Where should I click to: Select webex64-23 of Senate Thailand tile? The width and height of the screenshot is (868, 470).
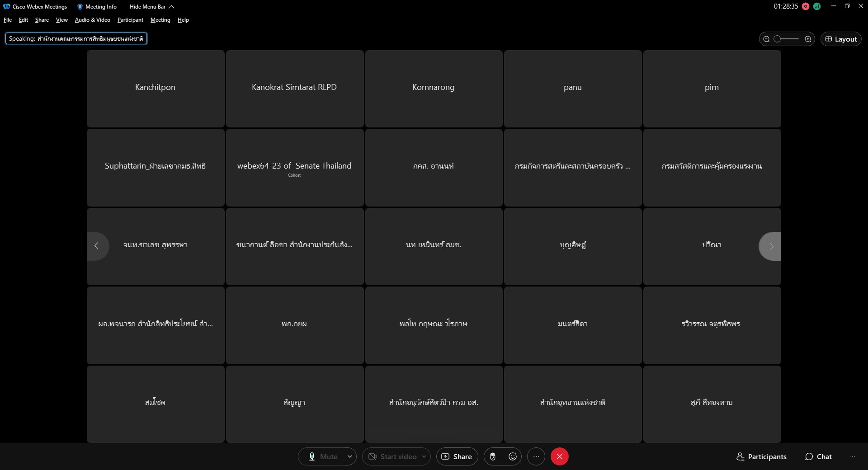tap(295, 168)
